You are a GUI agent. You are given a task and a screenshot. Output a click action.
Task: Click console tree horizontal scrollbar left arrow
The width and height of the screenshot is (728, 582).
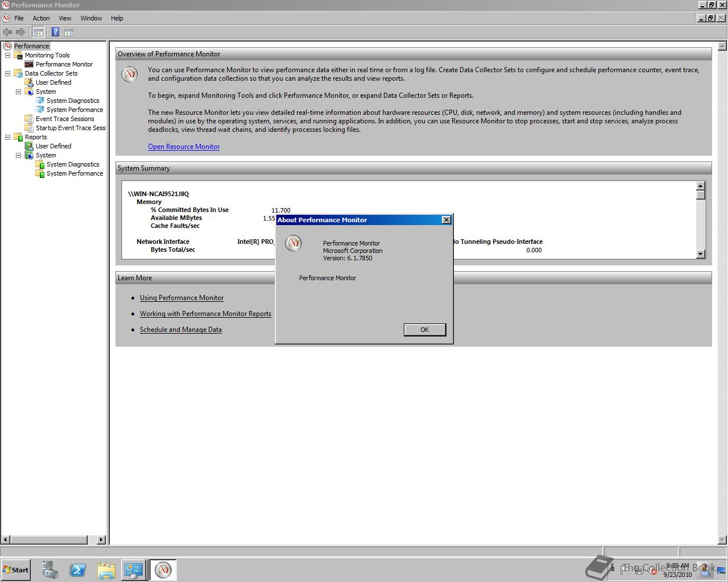click(x=6, y=539)
